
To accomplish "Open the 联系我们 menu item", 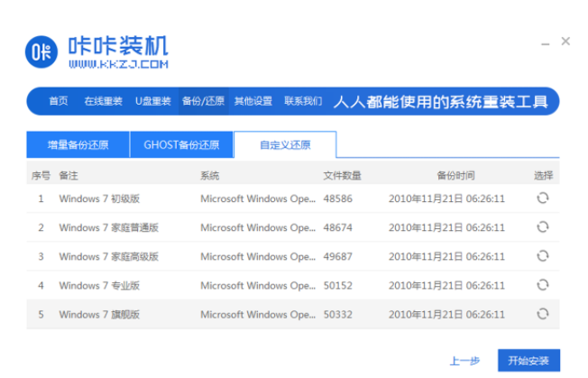I will (303, 101).
